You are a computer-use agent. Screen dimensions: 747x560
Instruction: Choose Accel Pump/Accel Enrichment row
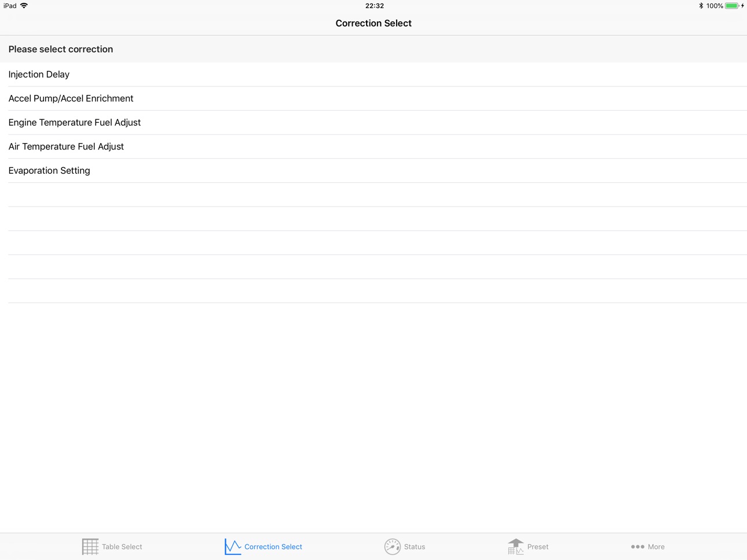tap(373, 98)
